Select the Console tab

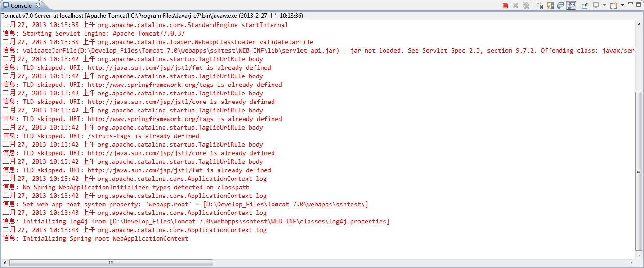[x=21, y=5]
